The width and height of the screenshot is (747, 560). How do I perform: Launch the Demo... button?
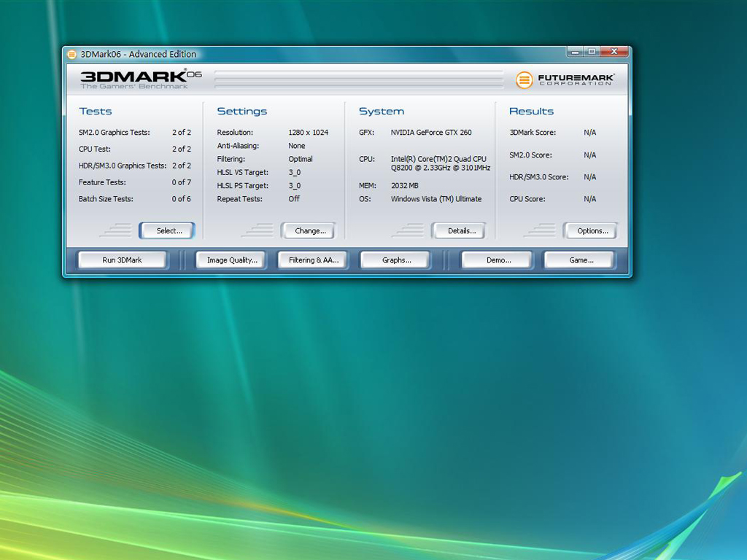point(498,260)
